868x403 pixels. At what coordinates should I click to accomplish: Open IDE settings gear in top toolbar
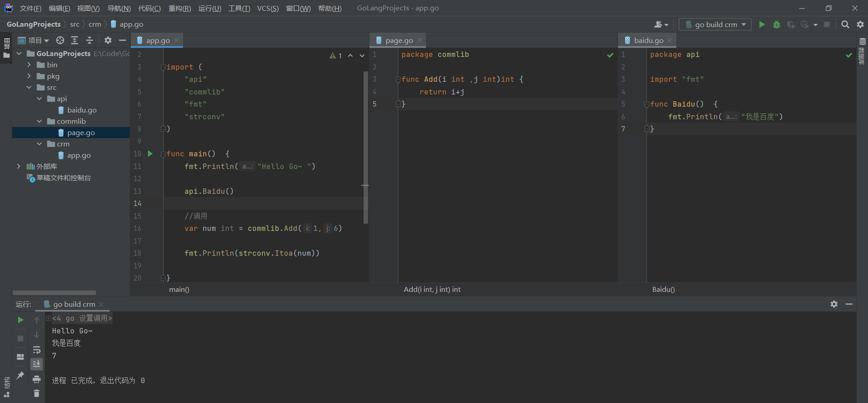click(860, 24)
